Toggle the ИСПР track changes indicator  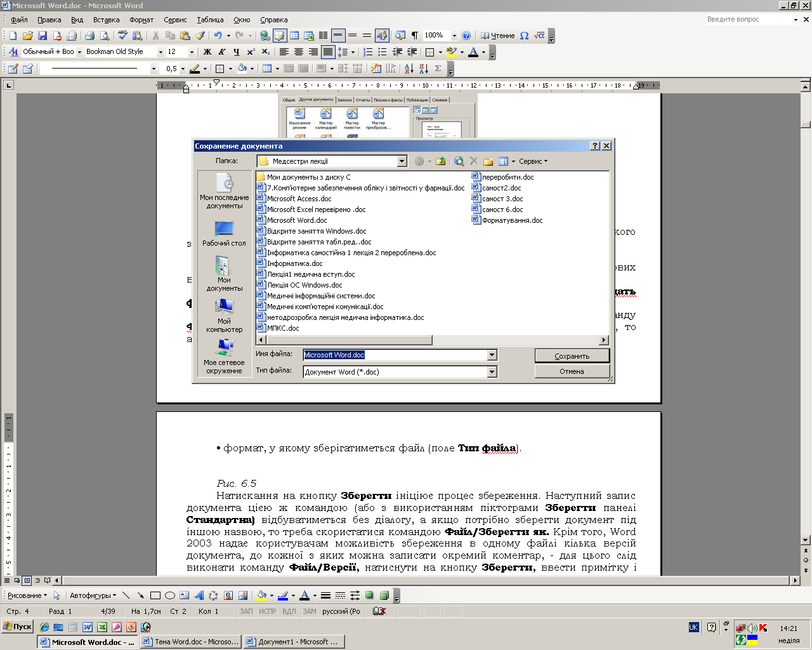click(x=268, y=611)
